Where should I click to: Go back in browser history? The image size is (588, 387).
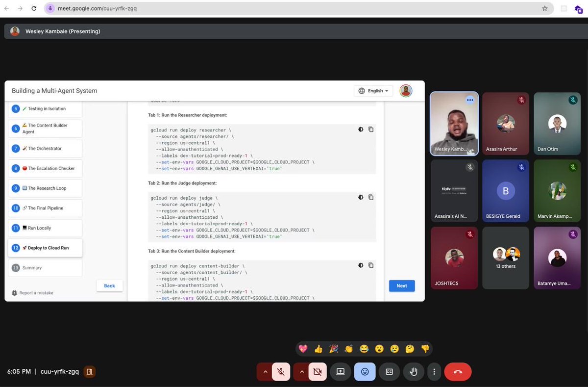click(6, 8)
